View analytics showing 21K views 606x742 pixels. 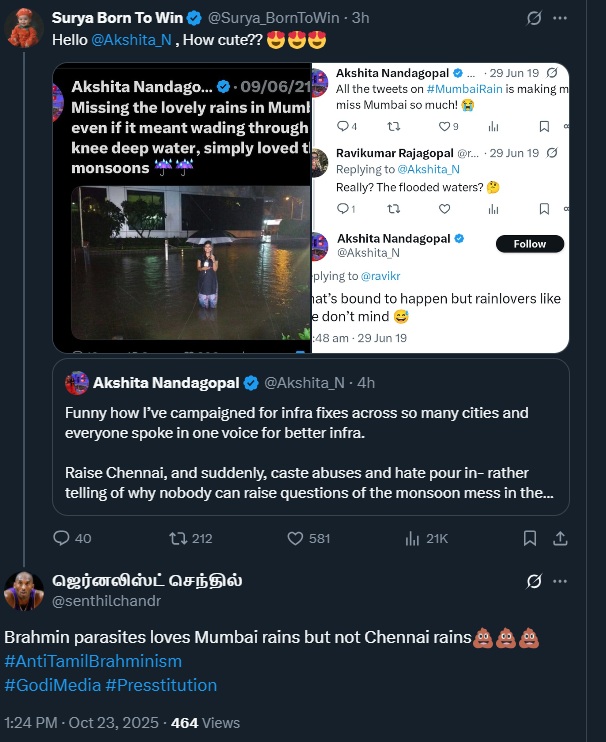click(412, 538)
